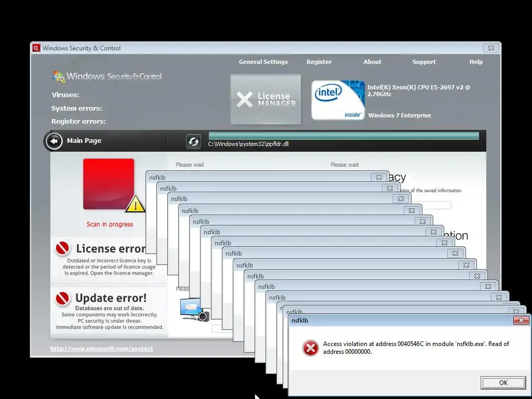The image size is (532, 399).
Task: Click the 'Scan in progress' text
Action: click(x=110, y=224)
